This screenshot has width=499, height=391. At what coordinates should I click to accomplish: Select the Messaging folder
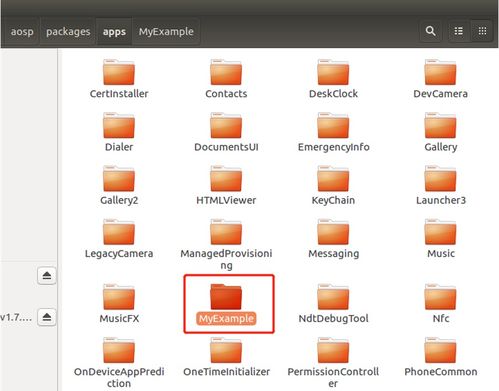pyautogui.click(x=333, y=239)
